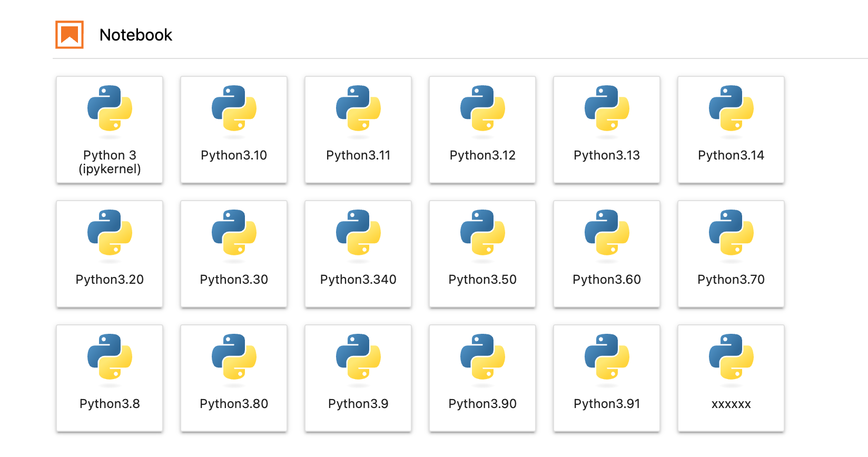Open the kernel named xxxxxx
Image resolution: width=868 pixels, height=457 pixels.
pyautogui.click(x=731, y=378)
